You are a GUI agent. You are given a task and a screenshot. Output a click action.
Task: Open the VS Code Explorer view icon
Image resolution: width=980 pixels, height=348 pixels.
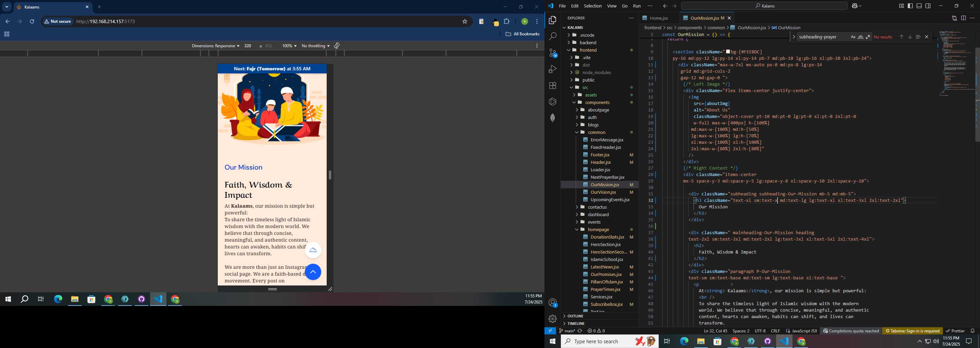[x=552, y=20]
